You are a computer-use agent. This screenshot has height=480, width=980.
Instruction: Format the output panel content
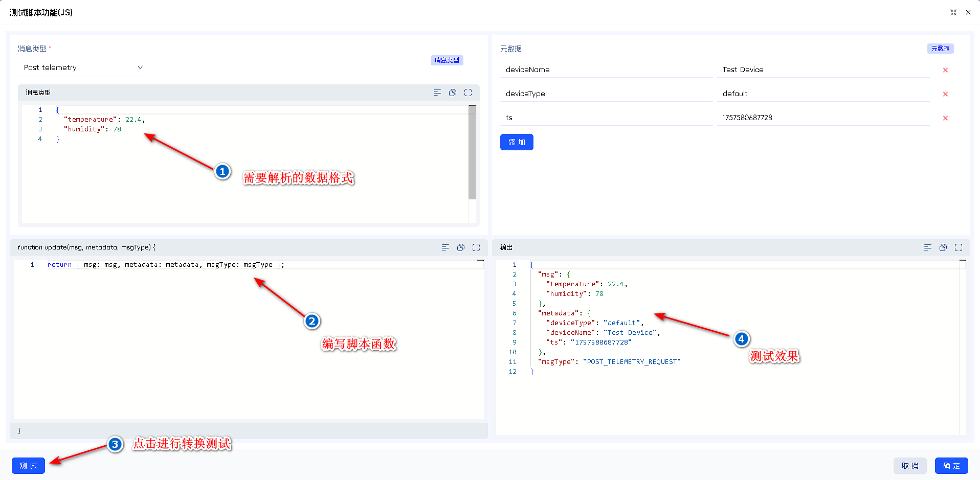(x=927, y=247)
